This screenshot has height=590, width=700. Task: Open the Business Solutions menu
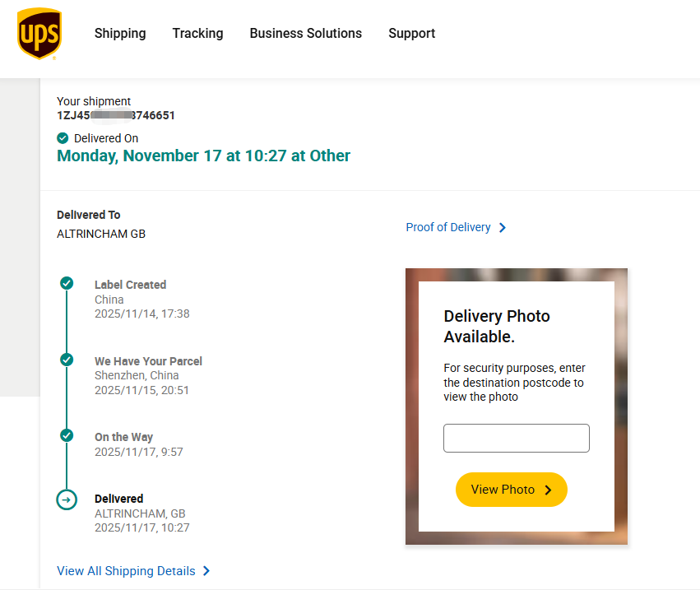click(x=305, y=34)
